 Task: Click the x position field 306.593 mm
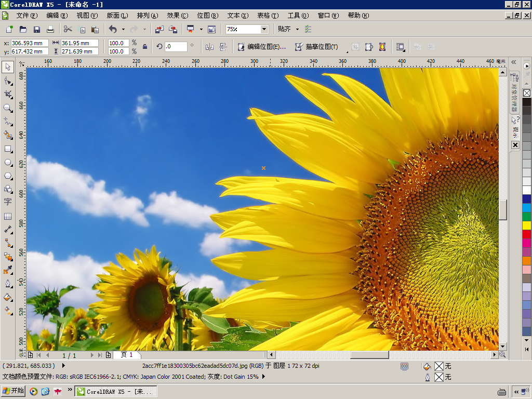[x=30, y=43]
